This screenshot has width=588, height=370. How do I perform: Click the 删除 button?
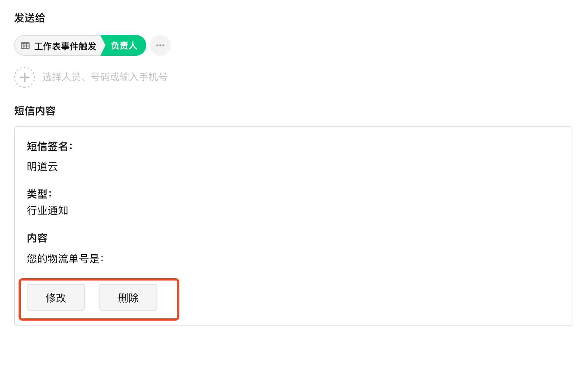pyautogui.click(x=128, y=297)
